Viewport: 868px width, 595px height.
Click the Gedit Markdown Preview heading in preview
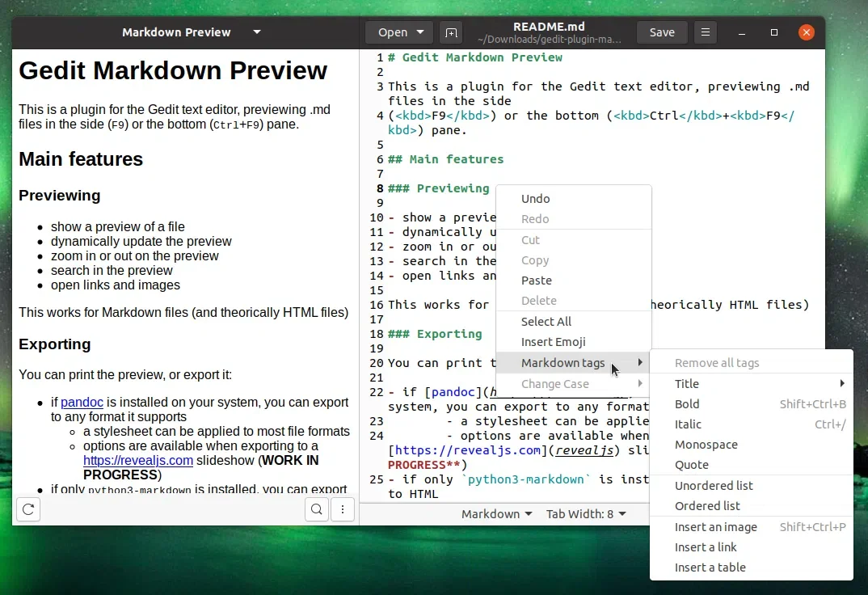tap(173, 71)
